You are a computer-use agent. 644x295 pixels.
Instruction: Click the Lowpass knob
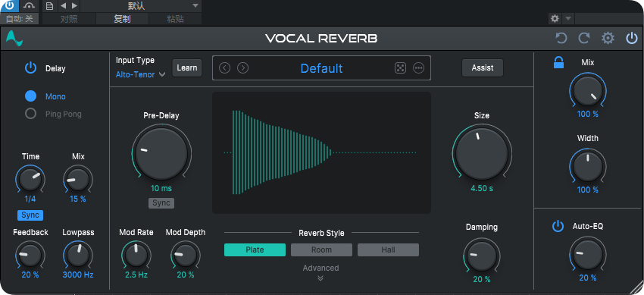(x=78, y=255)
